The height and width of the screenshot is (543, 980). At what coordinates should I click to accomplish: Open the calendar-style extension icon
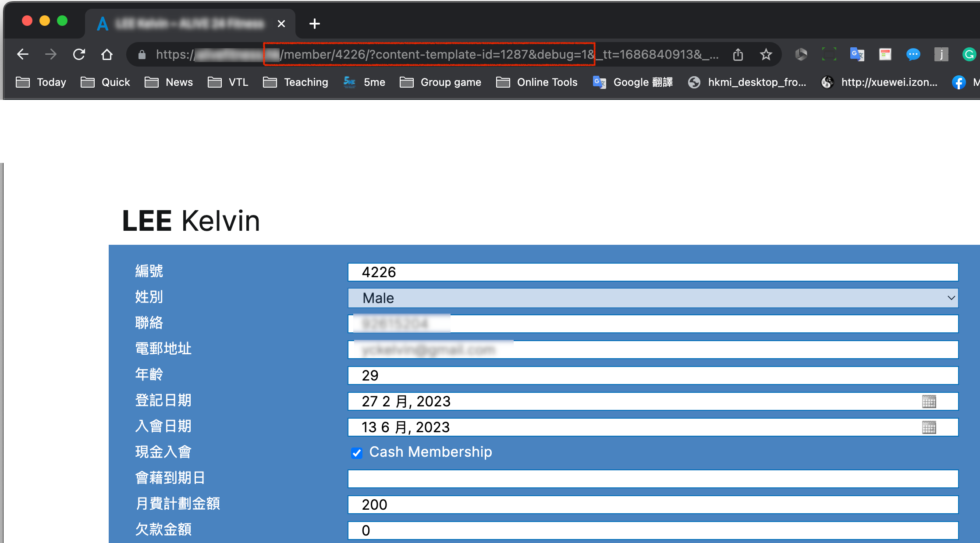(885, 54)
